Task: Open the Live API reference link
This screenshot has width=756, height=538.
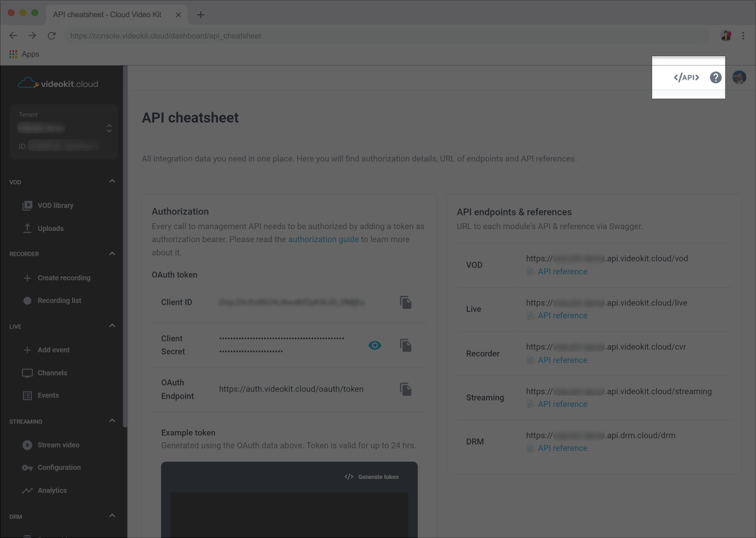Action: (x=557, y=315)
